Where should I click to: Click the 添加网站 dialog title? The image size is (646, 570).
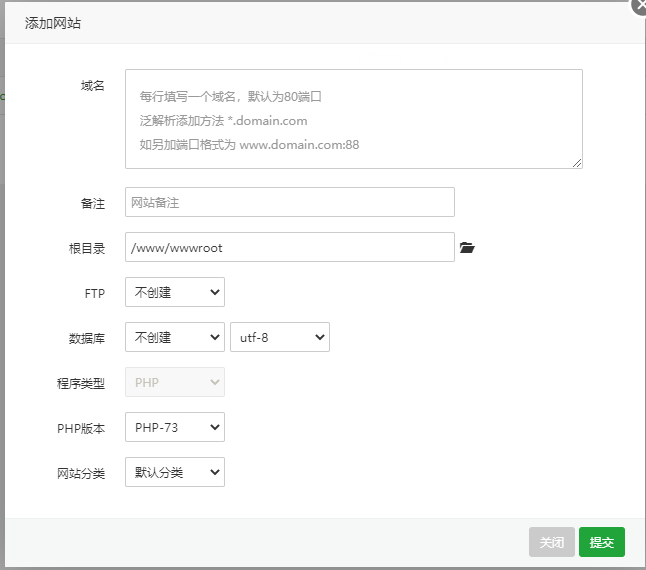(x=52, y=22)
